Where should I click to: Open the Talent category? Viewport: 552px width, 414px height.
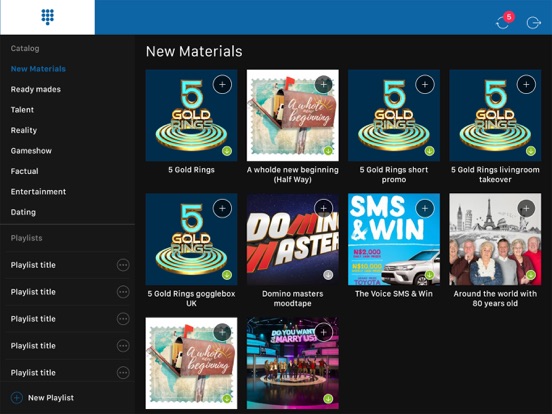pyautogui.click(x=22, y=109)
